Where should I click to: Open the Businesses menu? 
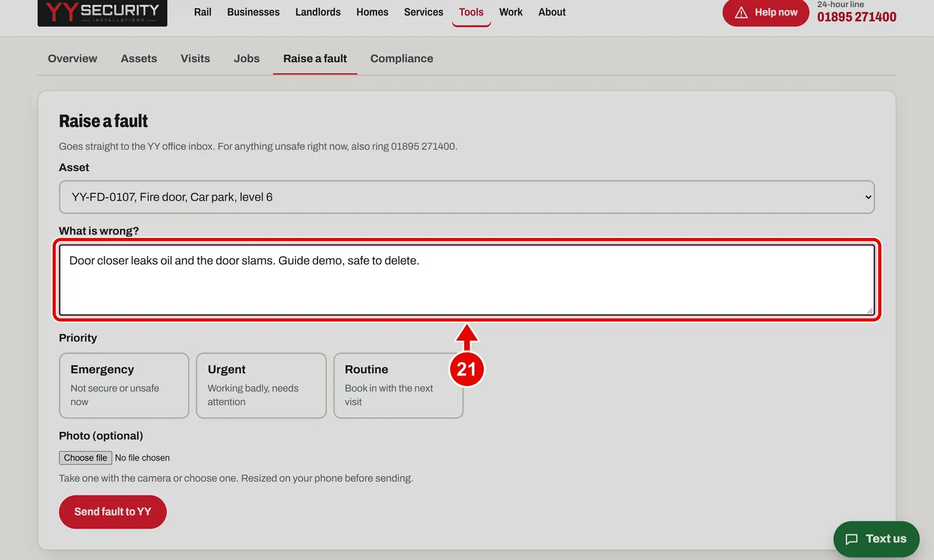coord(254,12)
